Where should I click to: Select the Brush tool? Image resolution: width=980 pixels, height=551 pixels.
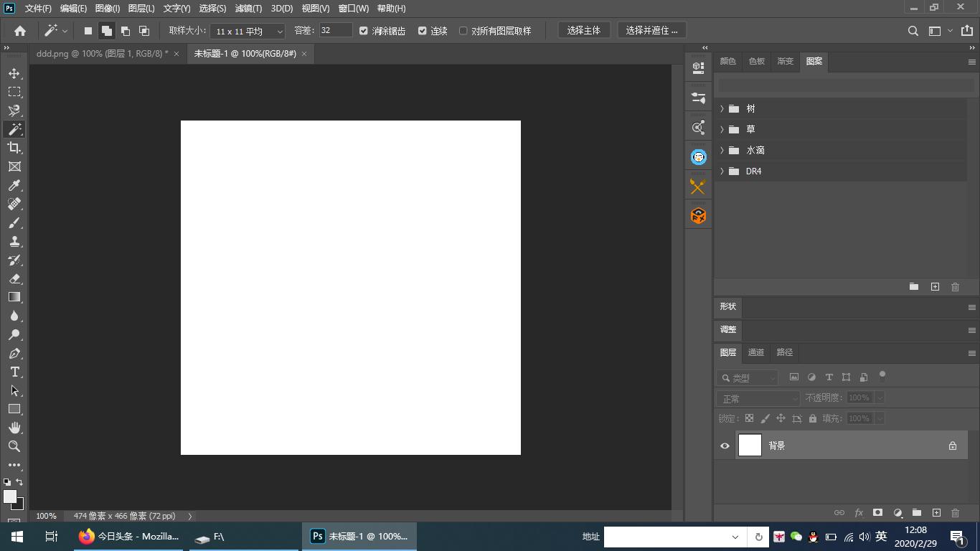14,222
